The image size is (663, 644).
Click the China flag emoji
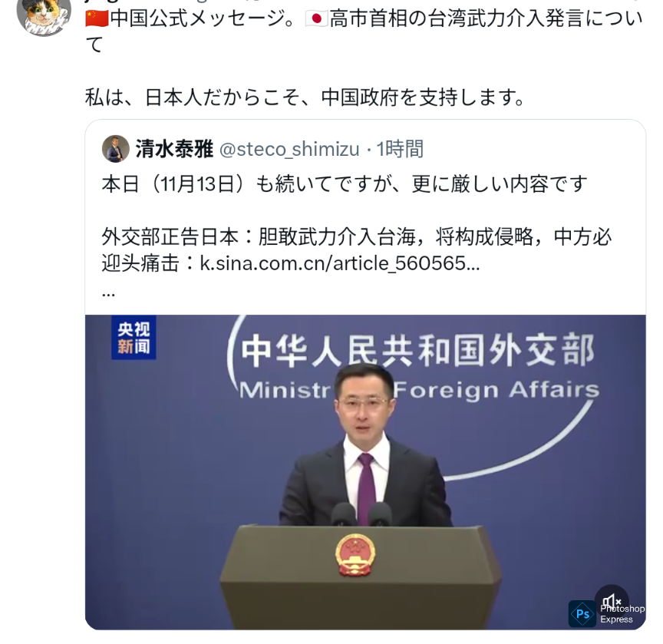click(x=97, y=18)
